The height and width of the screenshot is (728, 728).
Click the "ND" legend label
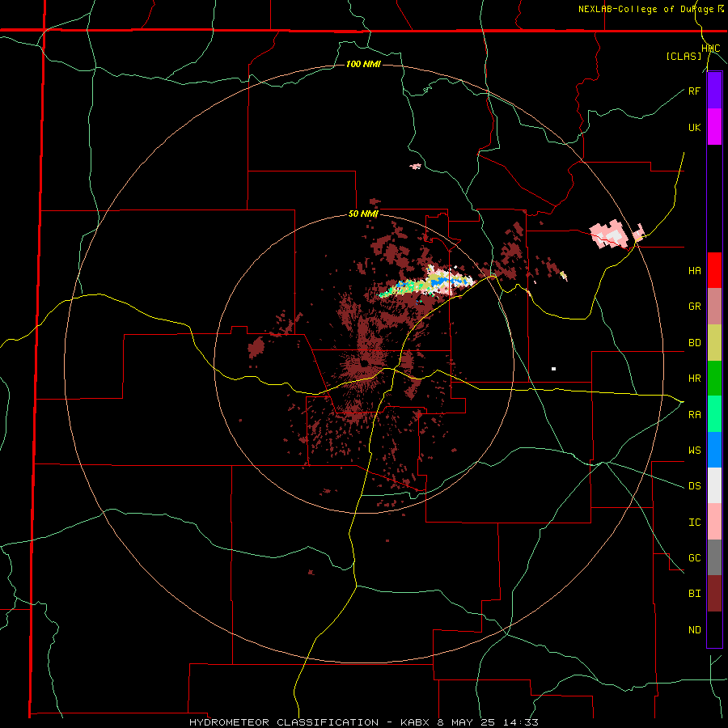694,630
